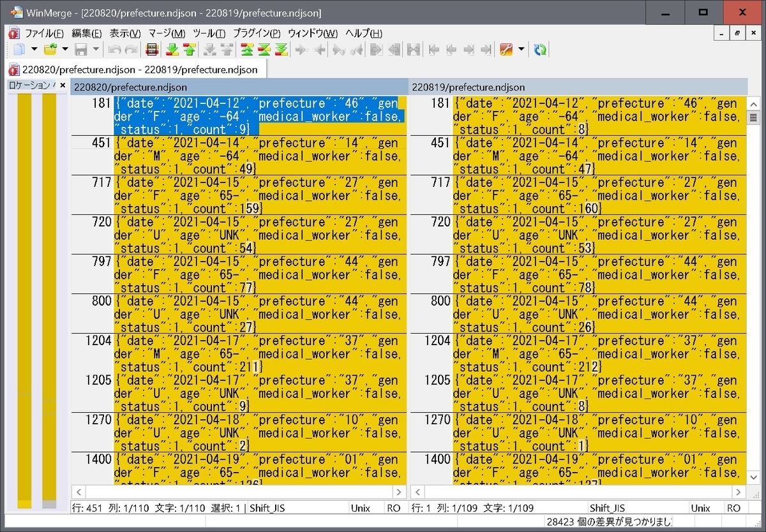Click the Auto Merge icon
The width and height of the screenshot is (766, 532).
coord(414,49)
